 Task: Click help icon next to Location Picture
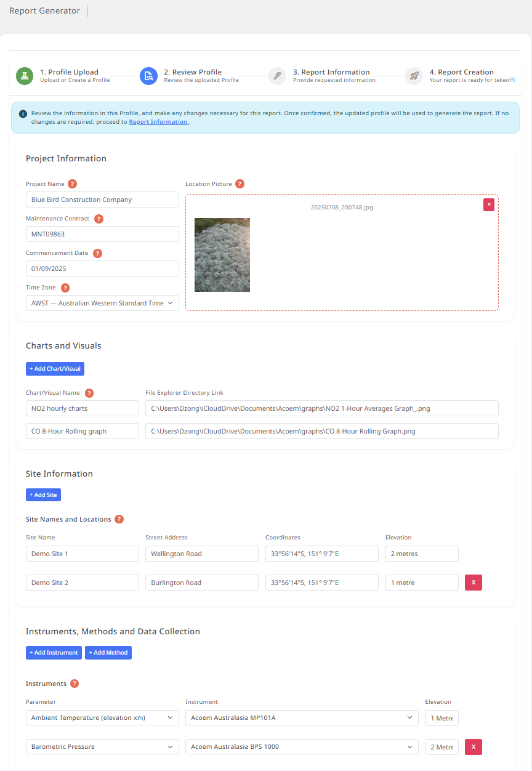240,184
